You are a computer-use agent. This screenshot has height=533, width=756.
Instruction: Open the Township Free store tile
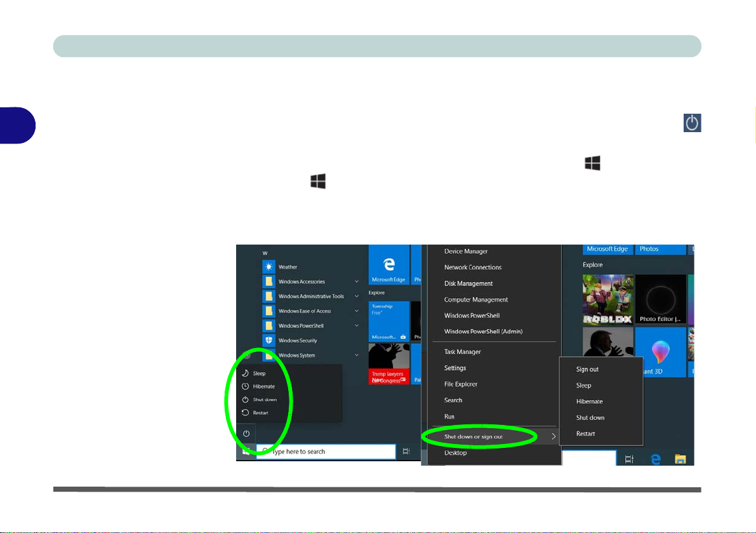(388, 321)
